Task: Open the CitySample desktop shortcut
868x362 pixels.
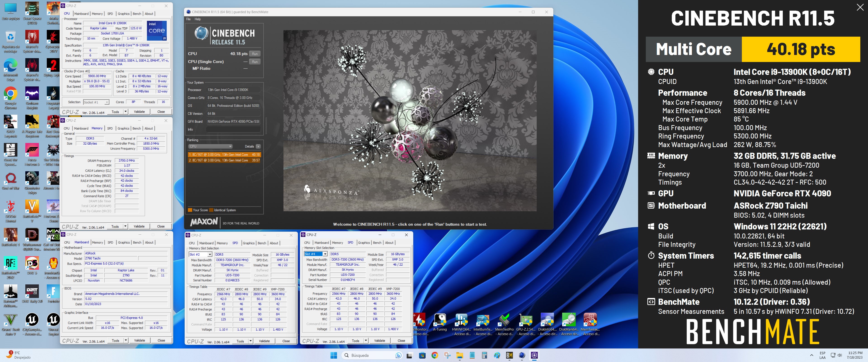Action: click(32, 324)
